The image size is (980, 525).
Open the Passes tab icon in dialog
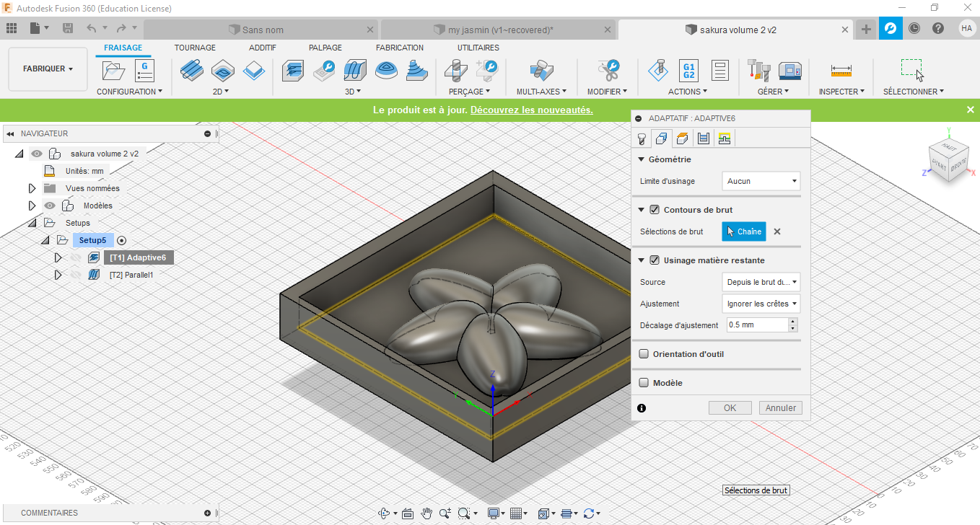(704, 138)
